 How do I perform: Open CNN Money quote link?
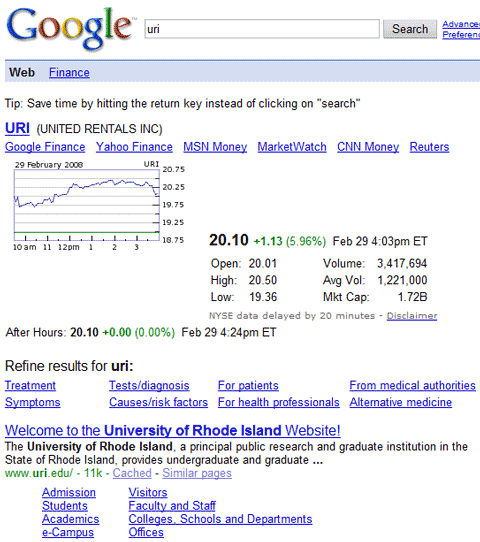368,147
